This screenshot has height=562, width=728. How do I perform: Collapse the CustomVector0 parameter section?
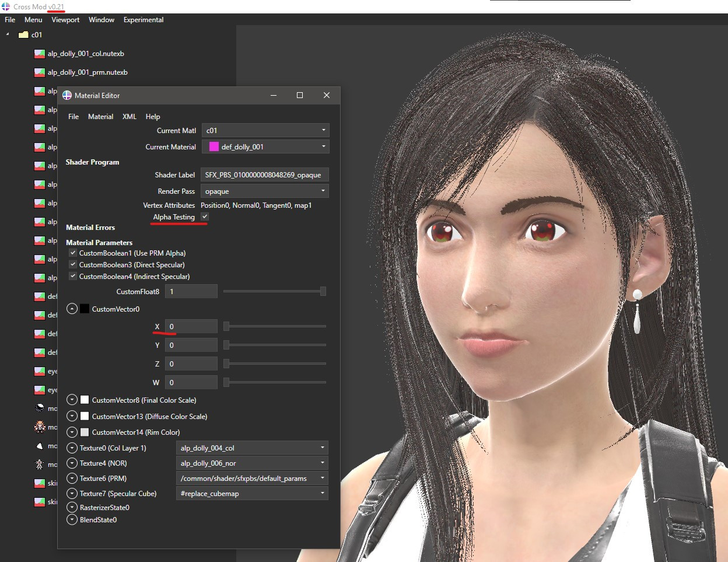72,309
